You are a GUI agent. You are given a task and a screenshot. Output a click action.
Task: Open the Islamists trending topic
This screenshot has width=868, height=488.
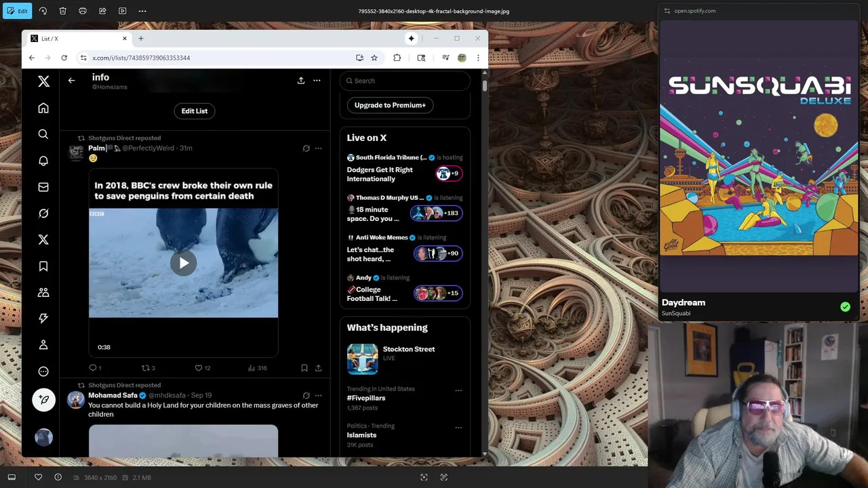click(361, 435)
